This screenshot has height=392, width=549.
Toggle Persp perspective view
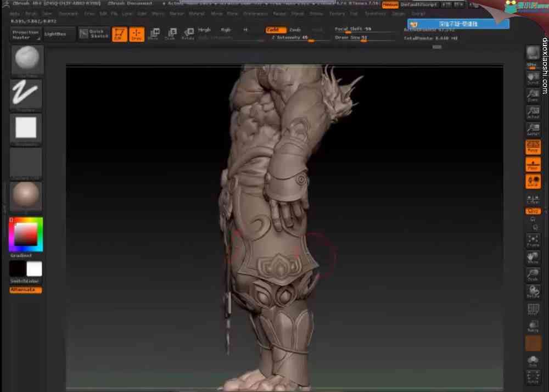pyautogui.click(x=533, y=147)
